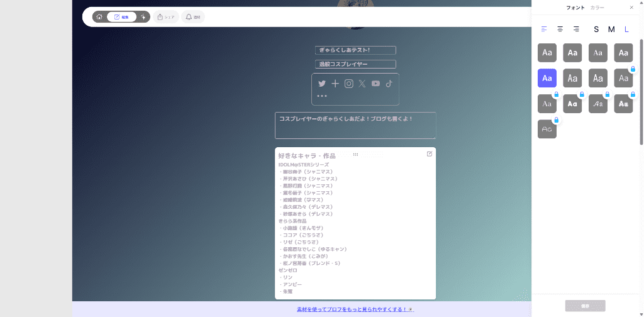Switch to the カラー tab
This screenshot has height=317, width=644.
(x=597, y=8)
